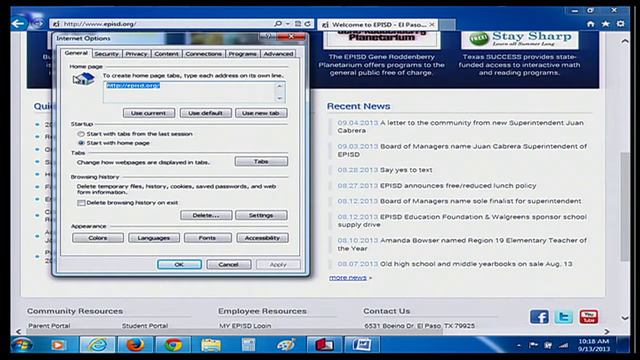Image resolution: width=640 pixels, height=360 pixels.
Task: Open the Accessibility button
Action: pos(262,238)
